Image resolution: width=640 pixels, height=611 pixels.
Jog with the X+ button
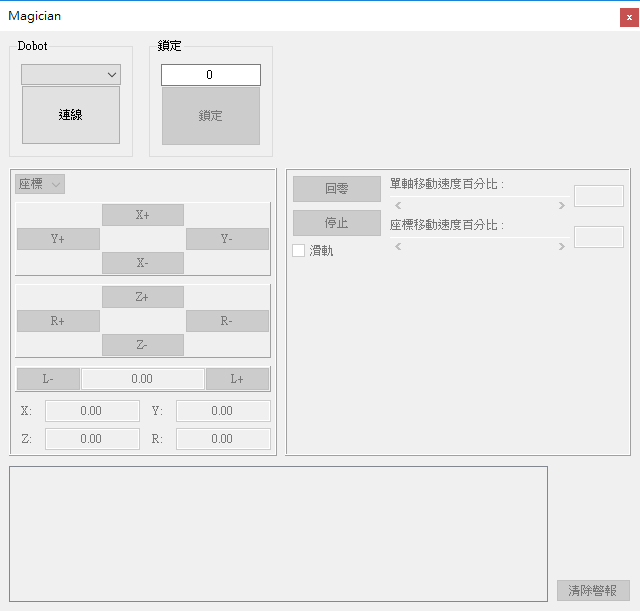pos(142,215)
